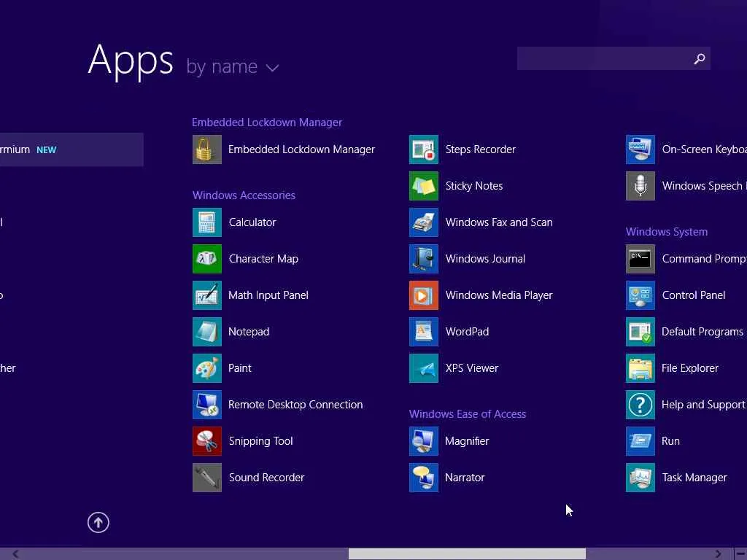Launch Calculator from its icon
This screenshot has height=560, width=747.
coord(206,222)
